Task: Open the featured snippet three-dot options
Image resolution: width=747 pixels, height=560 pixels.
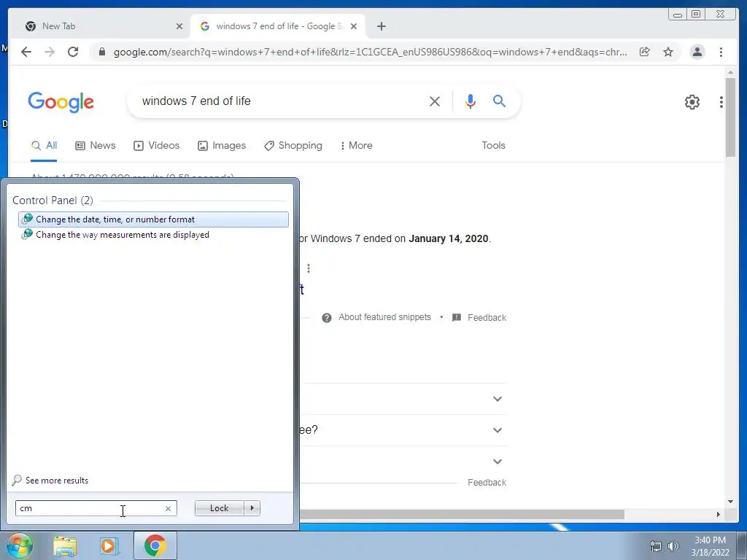Action: click(309, 268)
